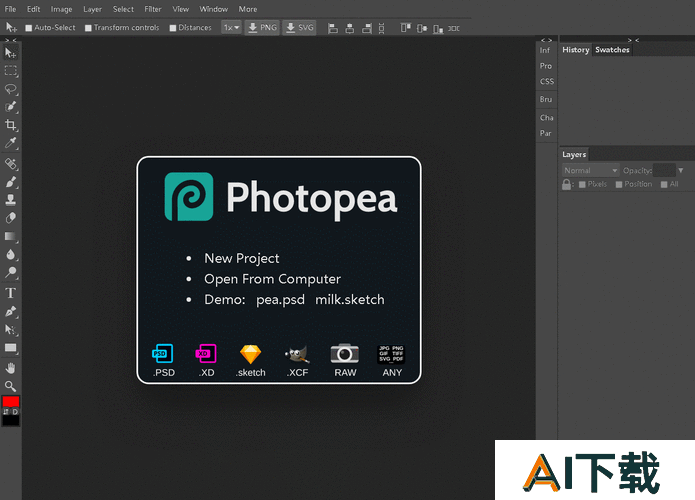Enable the Auto-Select checkbox
The width and height of the screenshot is (695, 500).
(x=29, y=28)
